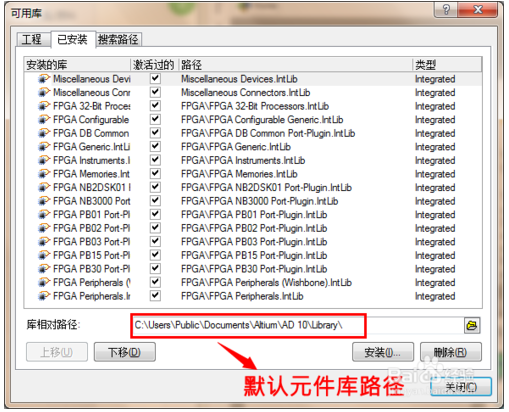509x412 pixels.
Task: Click the FPGA Peripherals.IntLib library icon
Action: click(x=43, y=296)
